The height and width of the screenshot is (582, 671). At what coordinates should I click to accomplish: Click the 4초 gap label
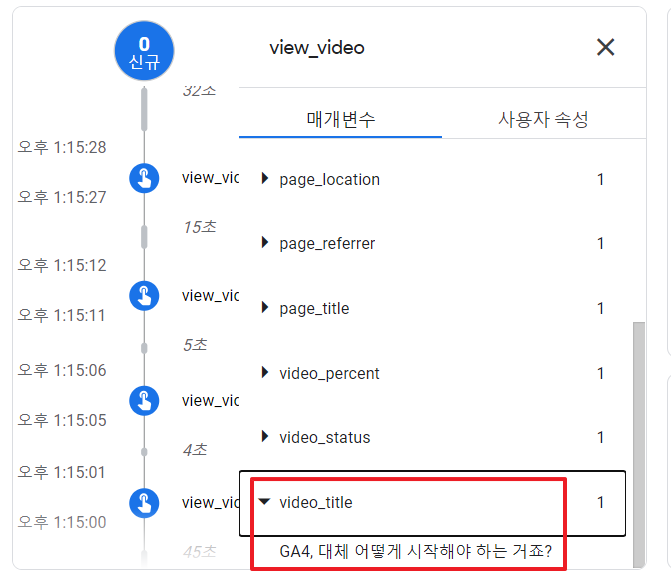pos(195,450)
